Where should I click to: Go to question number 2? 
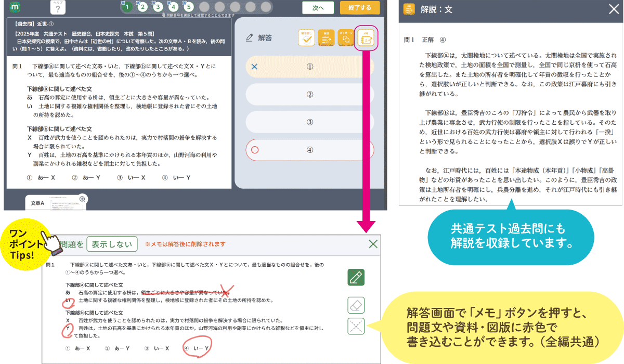point(141,7)
